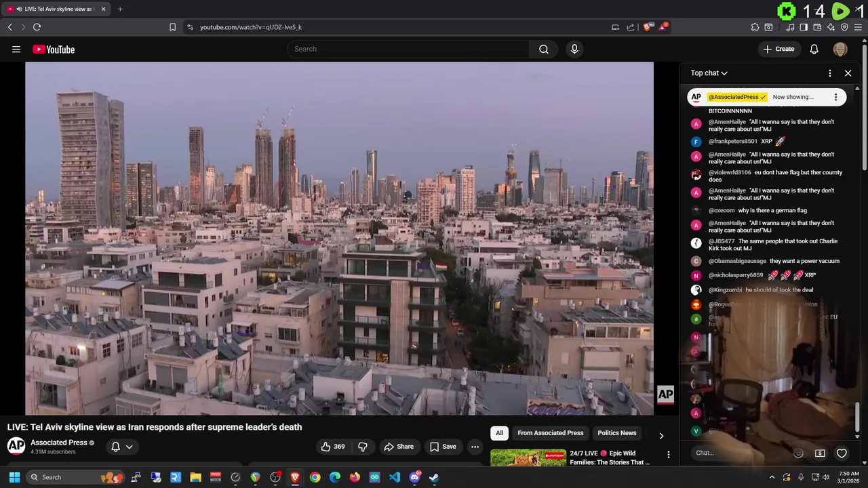868x488 pixels.
Task: Save the video to a playlist
Action: coord(443,447)
